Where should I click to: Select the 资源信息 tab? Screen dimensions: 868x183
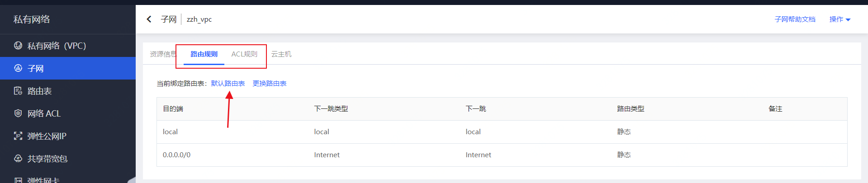(163, 54)
